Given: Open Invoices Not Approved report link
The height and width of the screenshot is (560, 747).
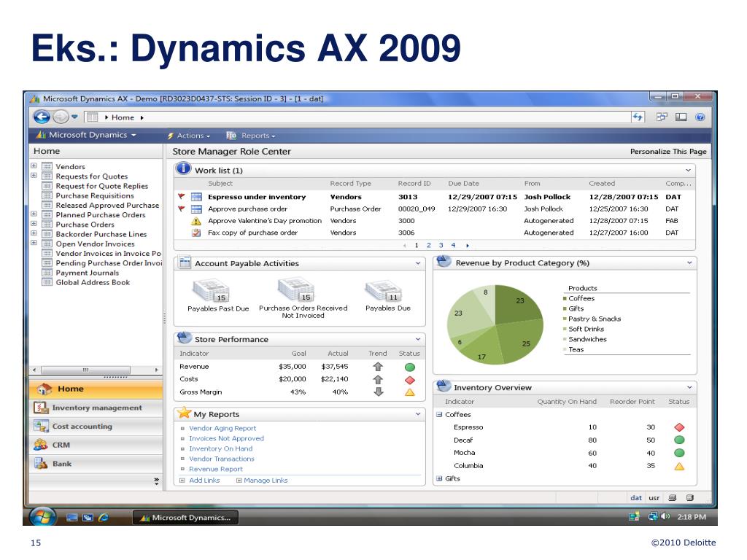Looking at the screenshot, I should (x=226, y=438).
